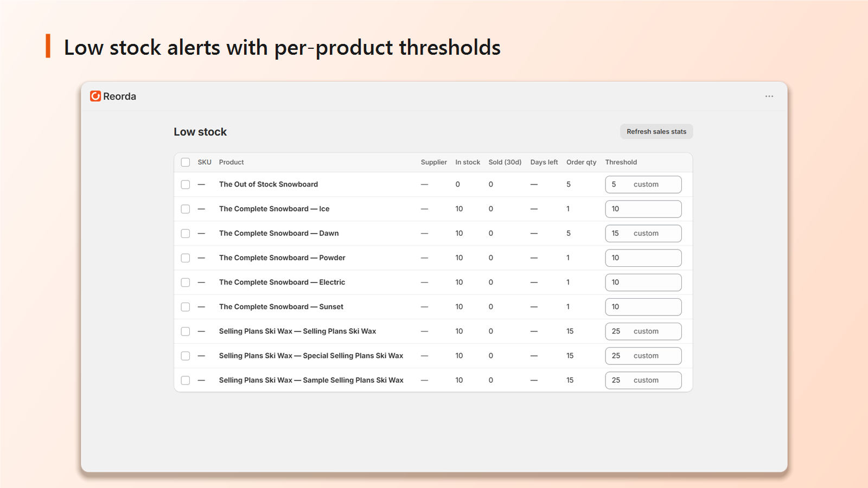Edit threshold for Sample Selling Plans Ski Wax
This screenshot has width=868, height=488.
coord(643,380)
